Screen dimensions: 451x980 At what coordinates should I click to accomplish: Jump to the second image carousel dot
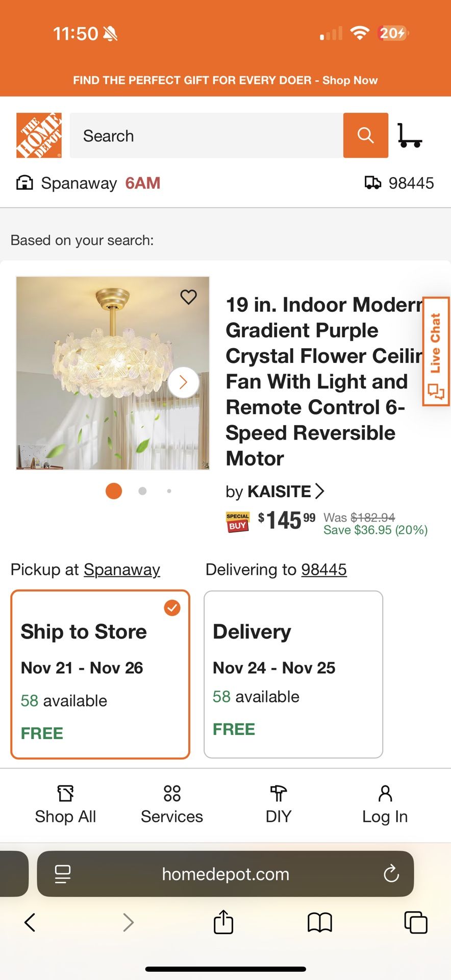coord(142,491)
